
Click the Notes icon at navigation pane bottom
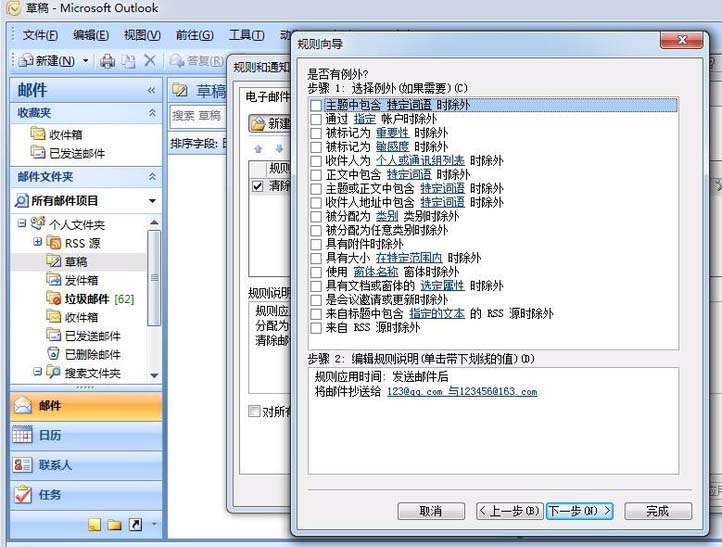pos(94,524)
